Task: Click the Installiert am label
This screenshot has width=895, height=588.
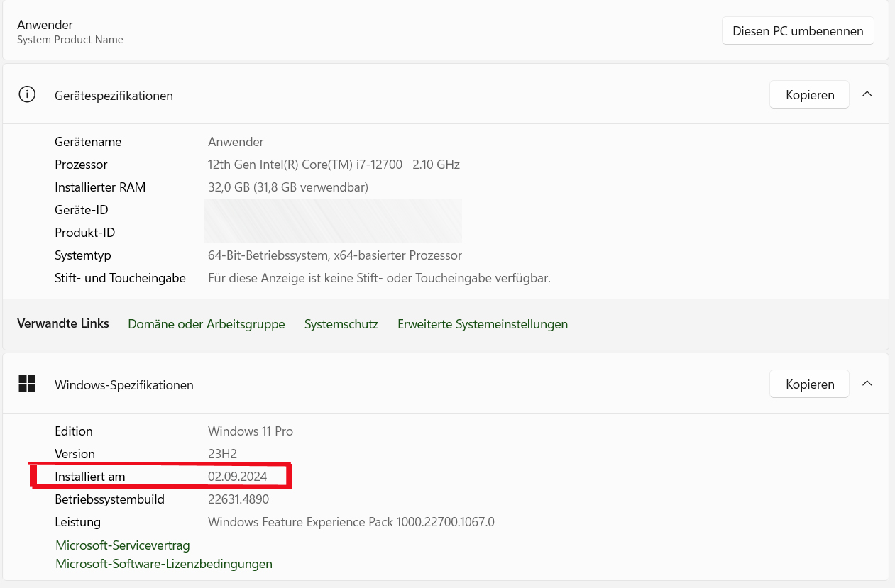Action: point(90,477)
